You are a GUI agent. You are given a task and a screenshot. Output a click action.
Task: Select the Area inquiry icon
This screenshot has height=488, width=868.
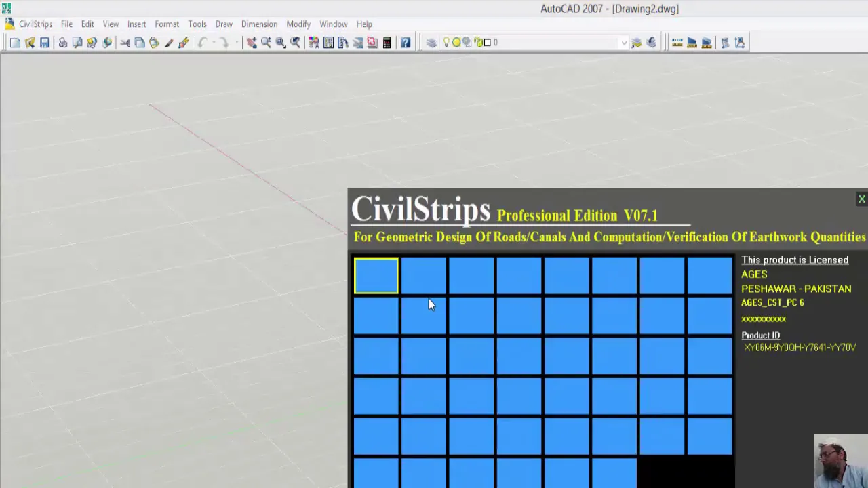pyautogui.click(x=692, y=43)
